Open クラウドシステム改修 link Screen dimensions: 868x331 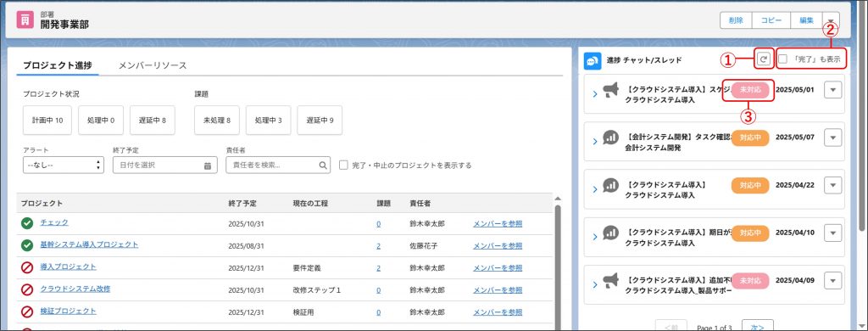[75, 289]
